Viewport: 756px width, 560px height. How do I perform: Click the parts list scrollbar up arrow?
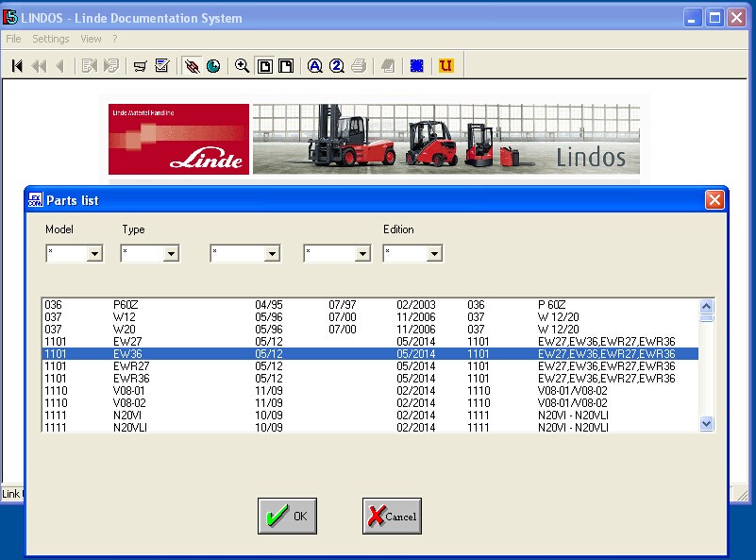[x=706, y=306]
